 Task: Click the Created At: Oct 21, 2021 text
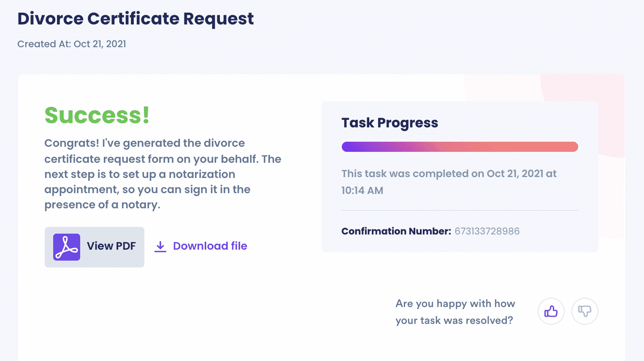pyautogui.click(x=72, y=44)
